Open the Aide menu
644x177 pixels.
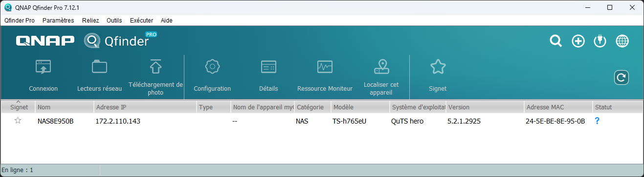click(167, 21)
